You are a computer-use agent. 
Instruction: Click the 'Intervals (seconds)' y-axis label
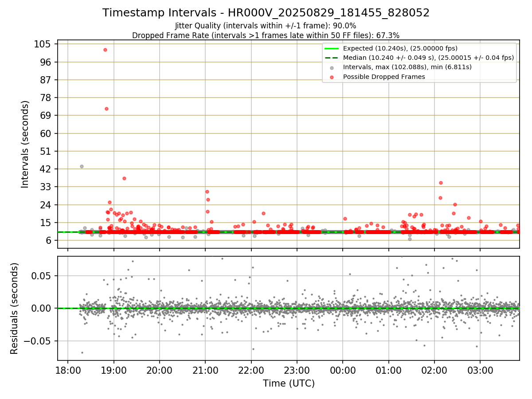25,144
